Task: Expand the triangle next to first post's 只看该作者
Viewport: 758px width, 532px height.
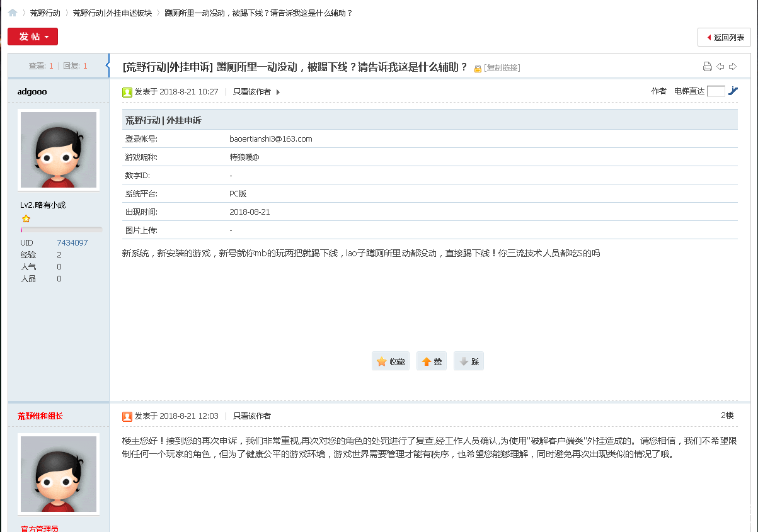Action: pyautogui.click(x=278, y=92)
